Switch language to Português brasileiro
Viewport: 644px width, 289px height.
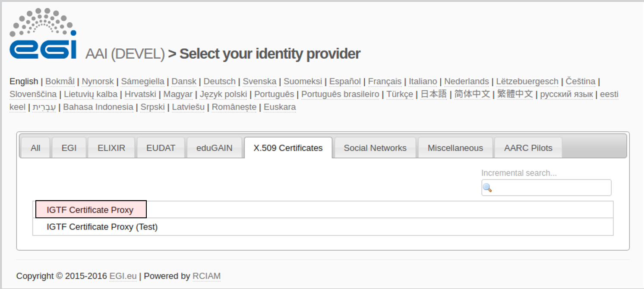340,94
